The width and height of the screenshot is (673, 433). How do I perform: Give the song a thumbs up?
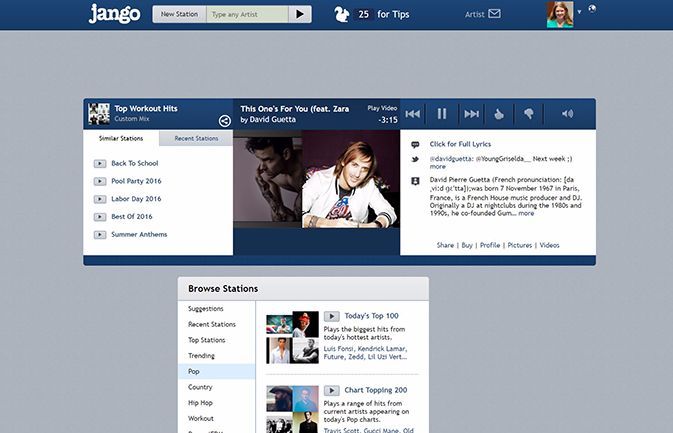click(x=499, y=114)
